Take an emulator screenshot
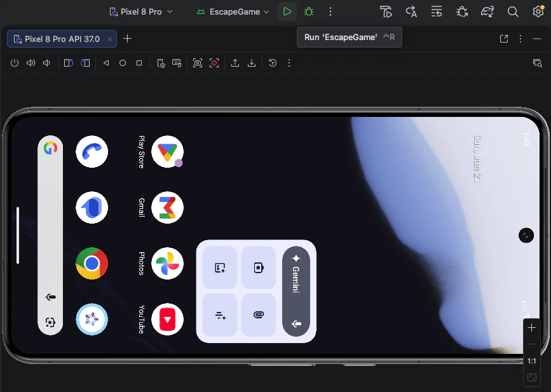 [x=198, y=63]
